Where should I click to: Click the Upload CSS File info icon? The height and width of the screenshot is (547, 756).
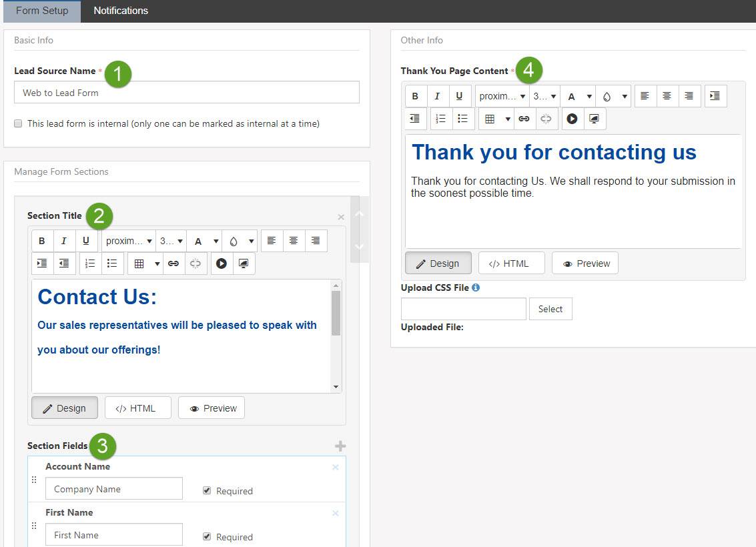coord(476,288)
